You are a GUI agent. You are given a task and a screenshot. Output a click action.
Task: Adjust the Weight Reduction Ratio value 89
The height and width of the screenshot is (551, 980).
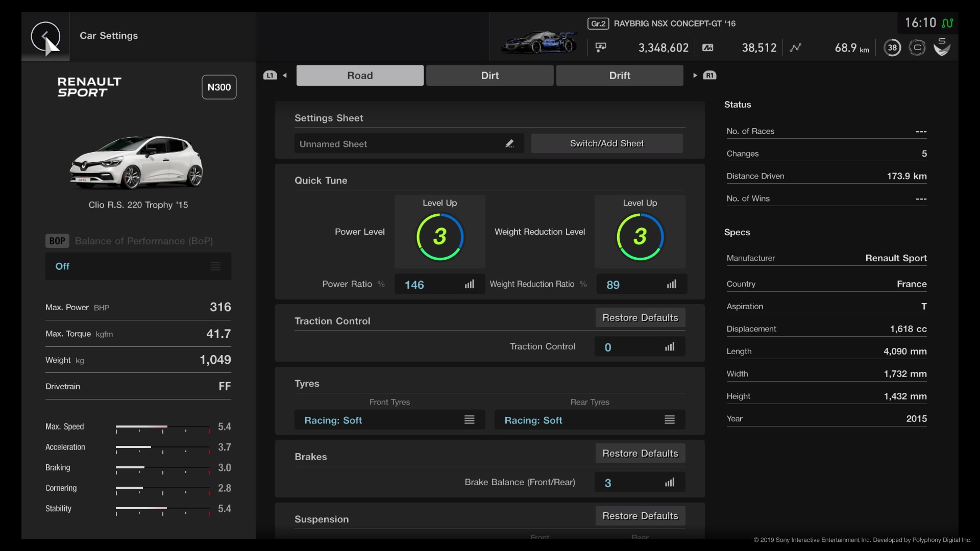(641, 284)
